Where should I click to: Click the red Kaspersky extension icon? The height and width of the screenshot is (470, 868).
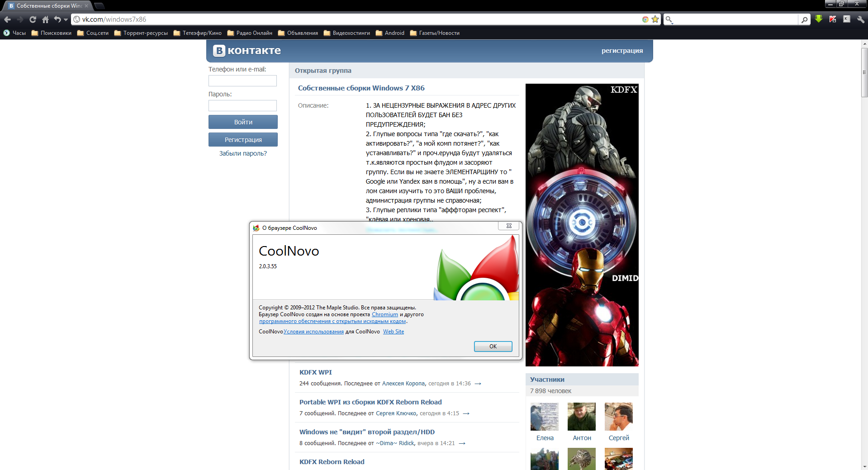[x=833, y=19]
